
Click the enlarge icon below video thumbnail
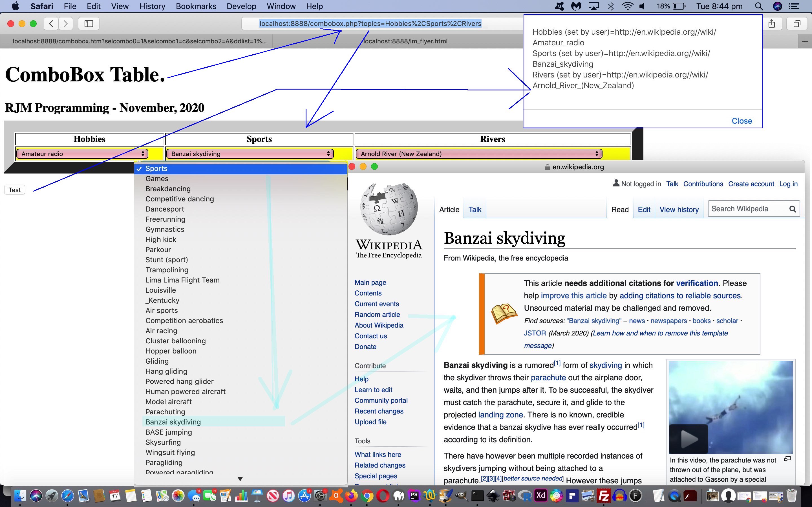787,459
